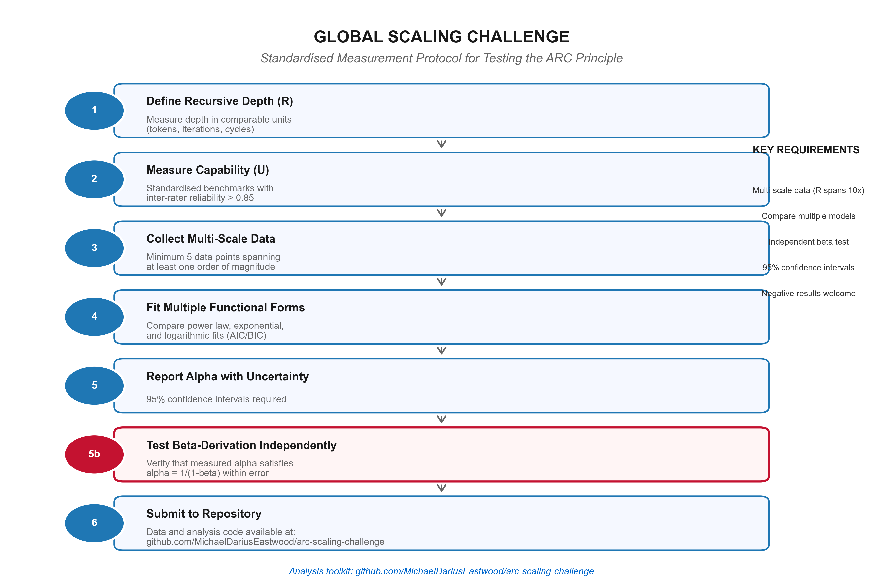Click the arrow below Define Recursive Depth box
The image size is (883, 588).
[441, 144]
